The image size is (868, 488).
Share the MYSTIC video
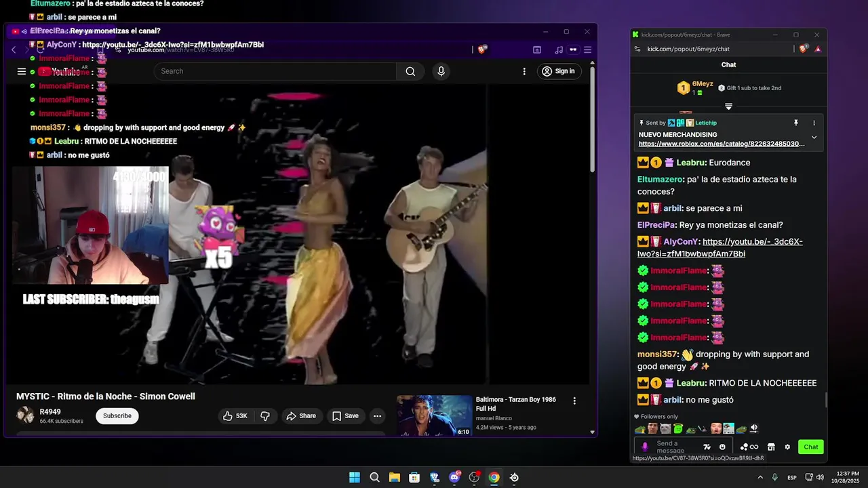[x=301, y=416]
